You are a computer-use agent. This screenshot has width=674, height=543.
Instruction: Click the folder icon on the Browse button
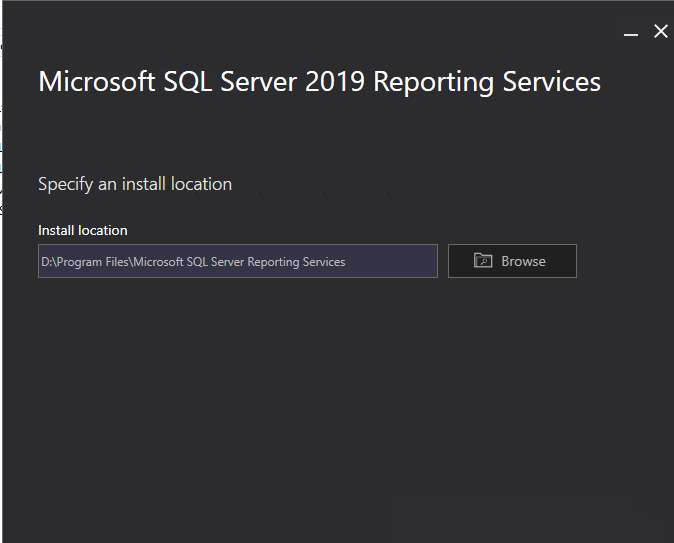pos(483,261)
